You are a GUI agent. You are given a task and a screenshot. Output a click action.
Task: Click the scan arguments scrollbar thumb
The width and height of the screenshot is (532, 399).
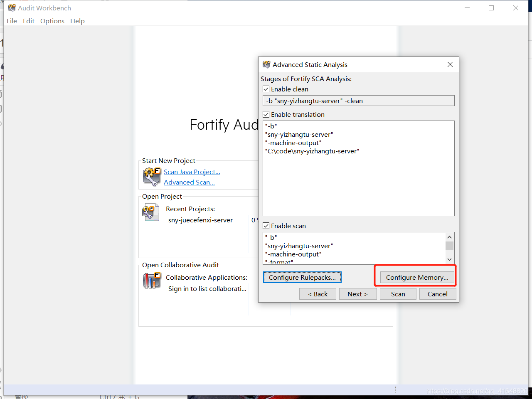click(x=449, y=246)
